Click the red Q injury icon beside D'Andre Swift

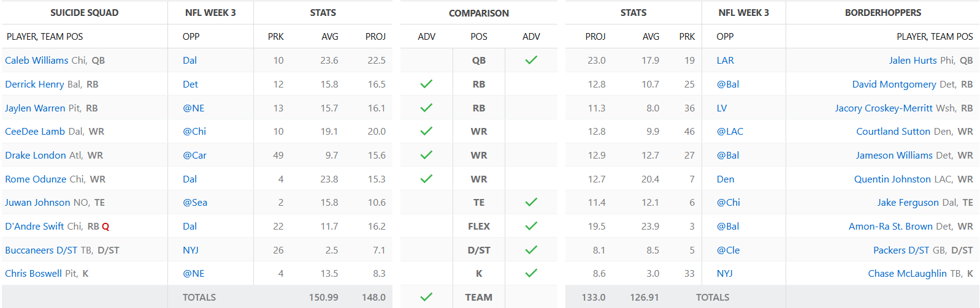point(105,227)
